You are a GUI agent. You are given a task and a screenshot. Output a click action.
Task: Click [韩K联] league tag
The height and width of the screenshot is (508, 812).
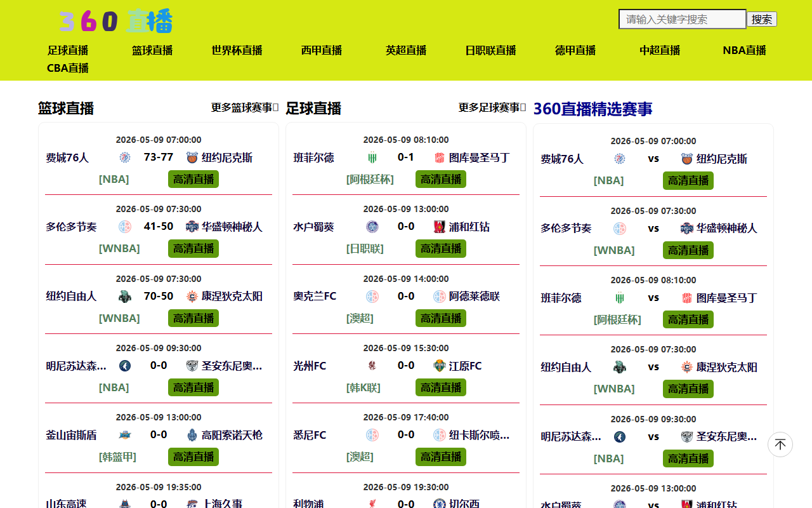[x=363, y=387]
